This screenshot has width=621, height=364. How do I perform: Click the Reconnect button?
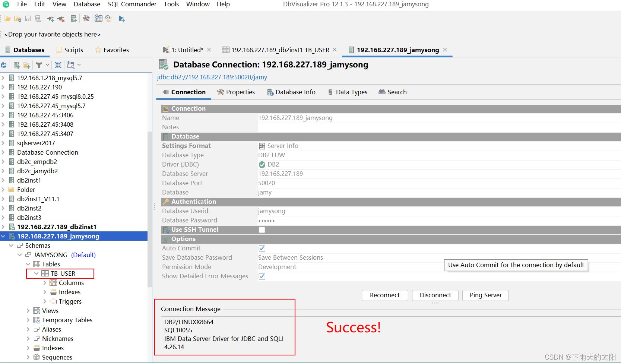click(x=385, y=295)
